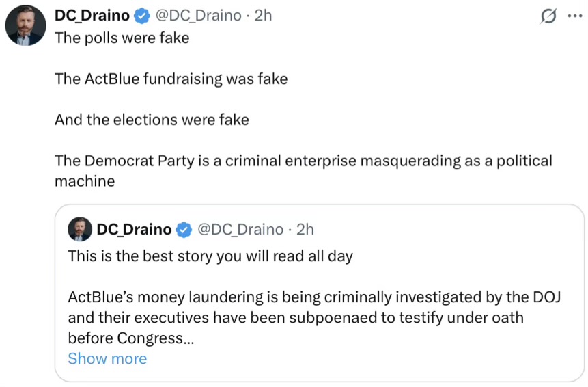Viewport: 588px width, 387px height.
Task: Click "This is the best story you will read all day"
Action: pos(210,256)
